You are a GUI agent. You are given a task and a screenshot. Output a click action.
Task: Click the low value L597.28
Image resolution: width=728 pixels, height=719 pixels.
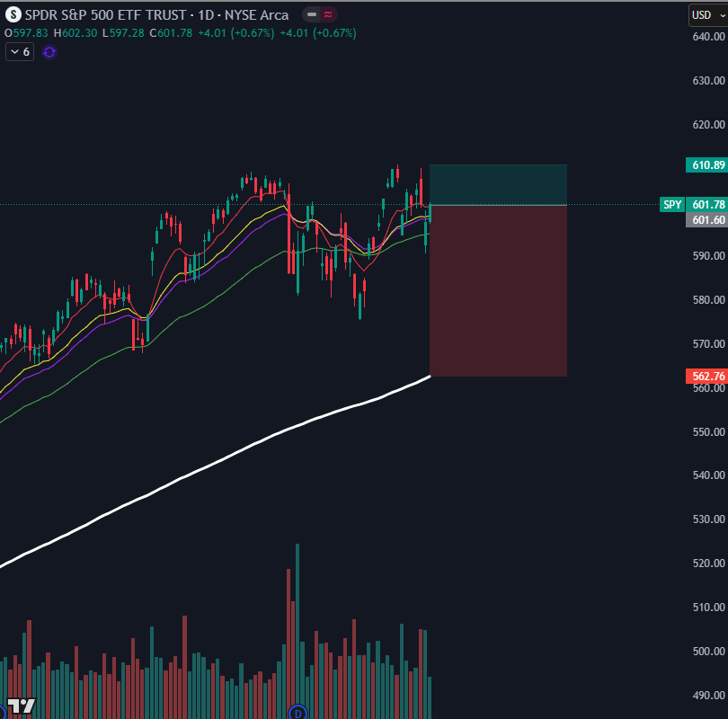pos(123,33)
